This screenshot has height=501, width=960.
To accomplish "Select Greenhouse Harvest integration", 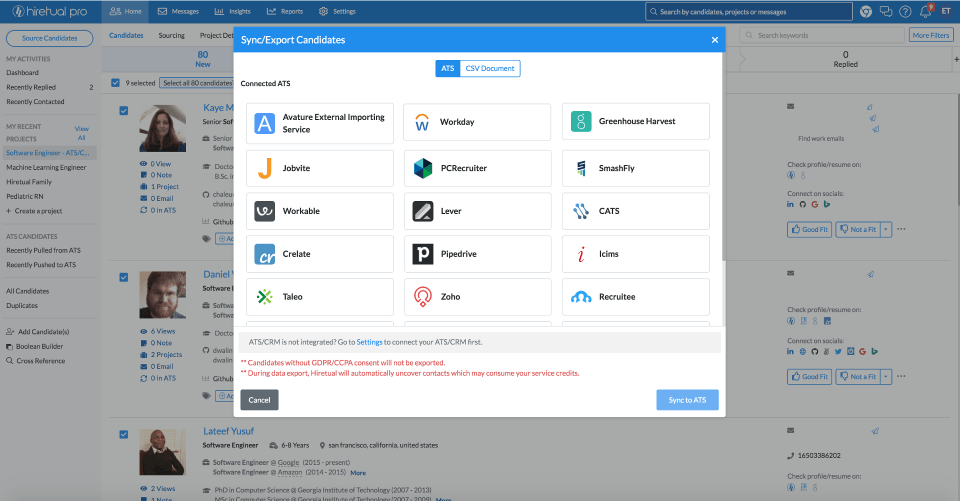I will 636,121.
